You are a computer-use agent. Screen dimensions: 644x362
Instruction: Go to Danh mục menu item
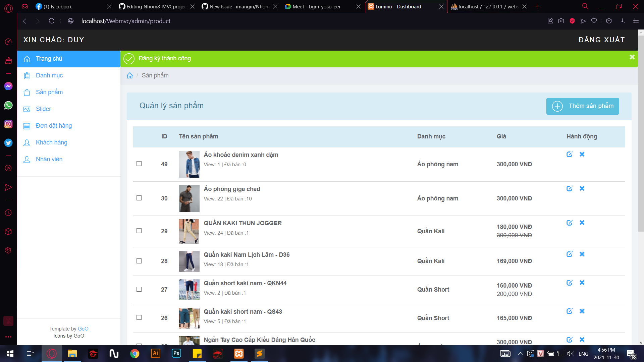click(49, 75)
